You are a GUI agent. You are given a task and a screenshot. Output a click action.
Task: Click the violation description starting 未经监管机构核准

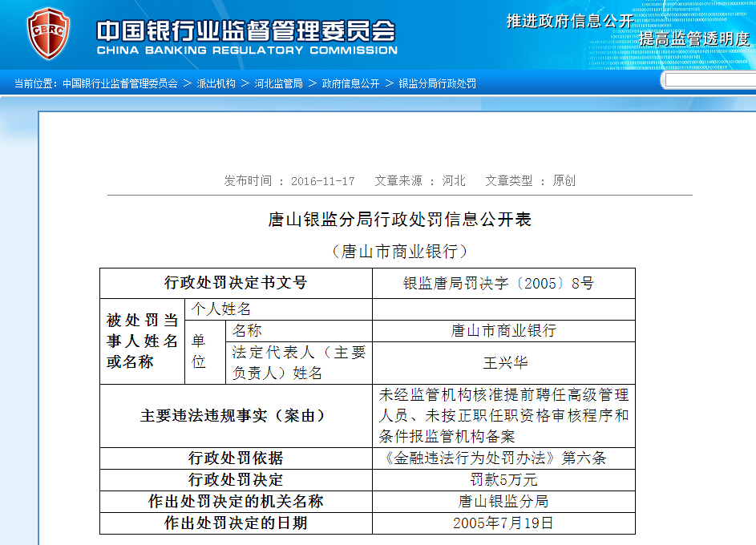503,416
